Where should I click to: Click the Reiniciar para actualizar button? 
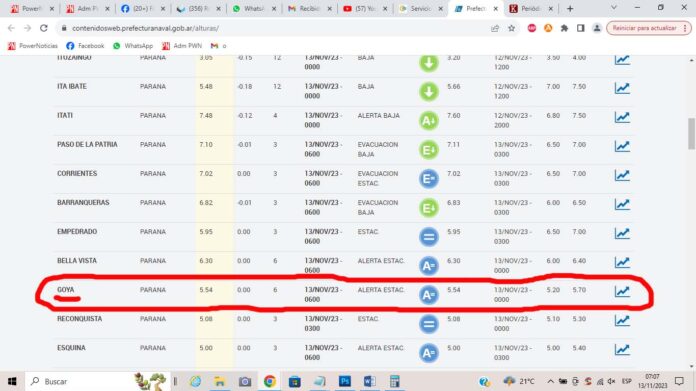point(645,28)
